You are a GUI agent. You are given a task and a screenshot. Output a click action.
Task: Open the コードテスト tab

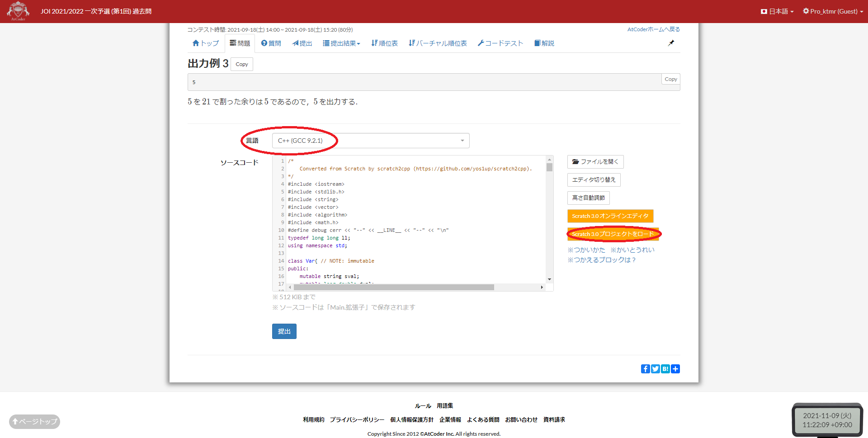coord(500,43)
